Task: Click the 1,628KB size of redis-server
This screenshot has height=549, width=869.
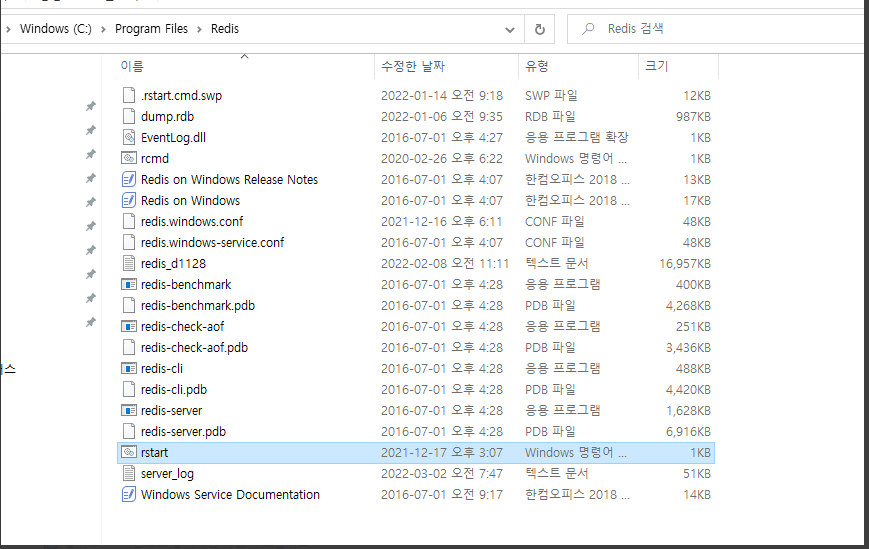Action: pos(688,411)
